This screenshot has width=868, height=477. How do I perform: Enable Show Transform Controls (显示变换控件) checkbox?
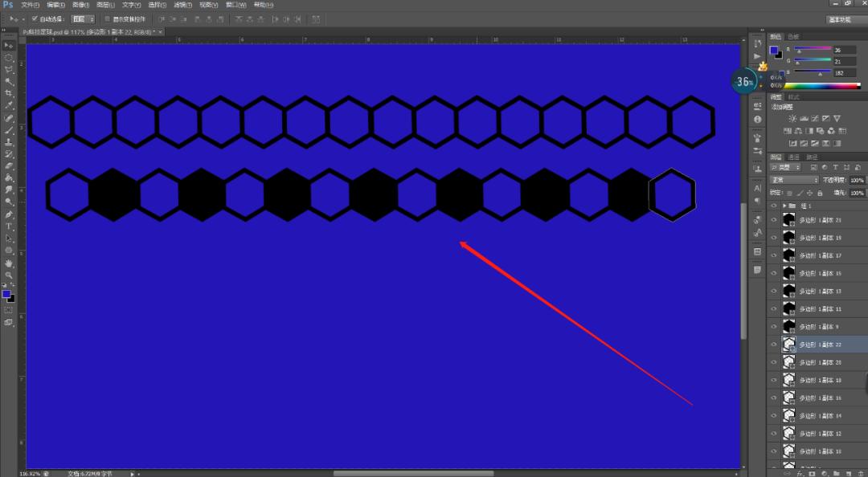pos(107,18)
